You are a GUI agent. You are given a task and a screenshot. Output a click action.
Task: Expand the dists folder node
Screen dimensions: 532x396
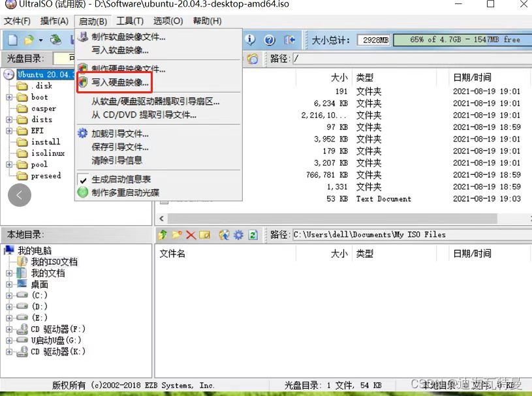point(9,119)
